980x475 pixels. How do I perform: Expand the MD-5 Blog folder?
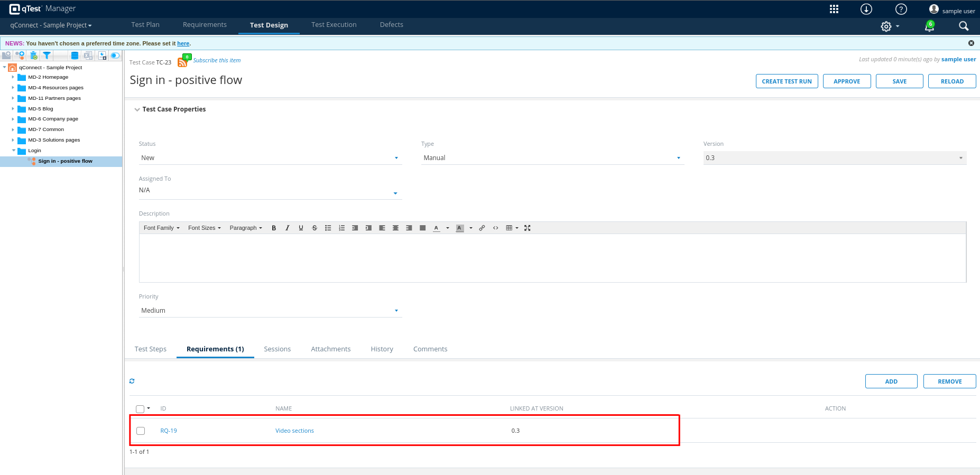pyautogui.click(x=13, y=109)
